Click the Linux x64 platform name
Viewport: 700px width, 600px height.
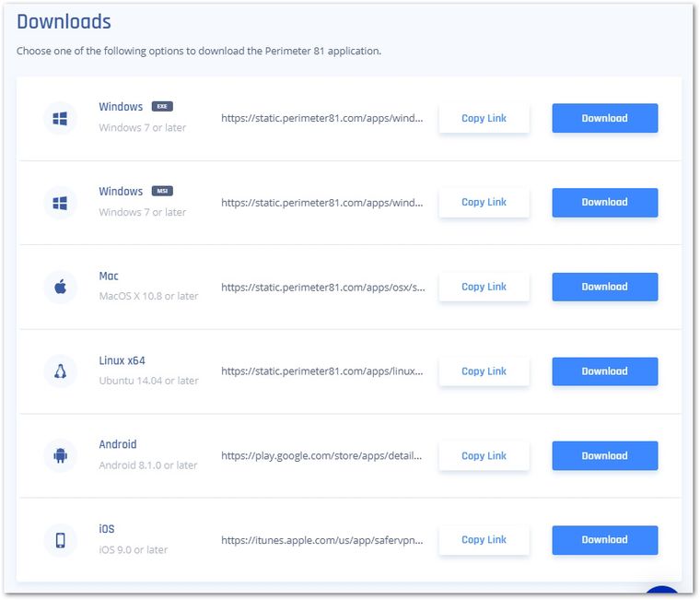click(x=122, y=360)
